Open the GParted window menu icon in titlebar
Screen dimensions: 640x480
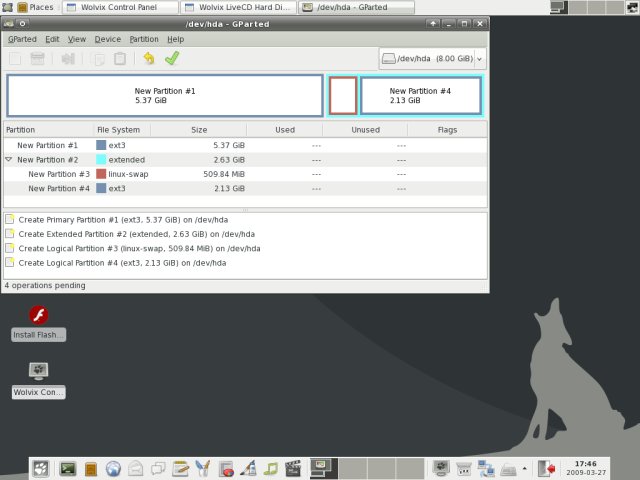[9, 24]
